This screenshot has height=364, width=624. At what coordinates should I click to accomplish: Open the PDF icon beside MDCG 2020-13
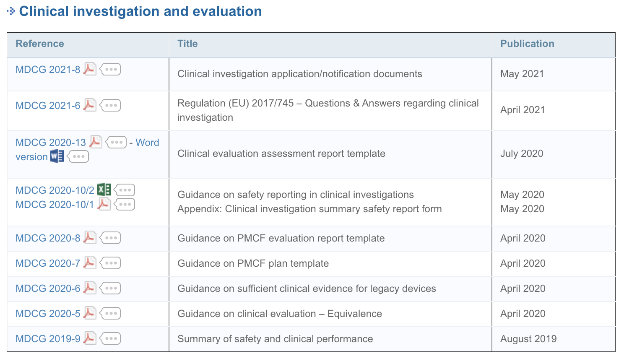coord(96,142)
